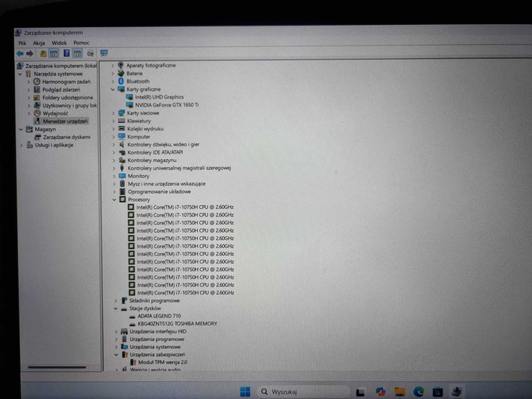The image size is (532, 399).
Task: Collapse the Narzędzia systemowe tree node
Action: pos(20,74)
